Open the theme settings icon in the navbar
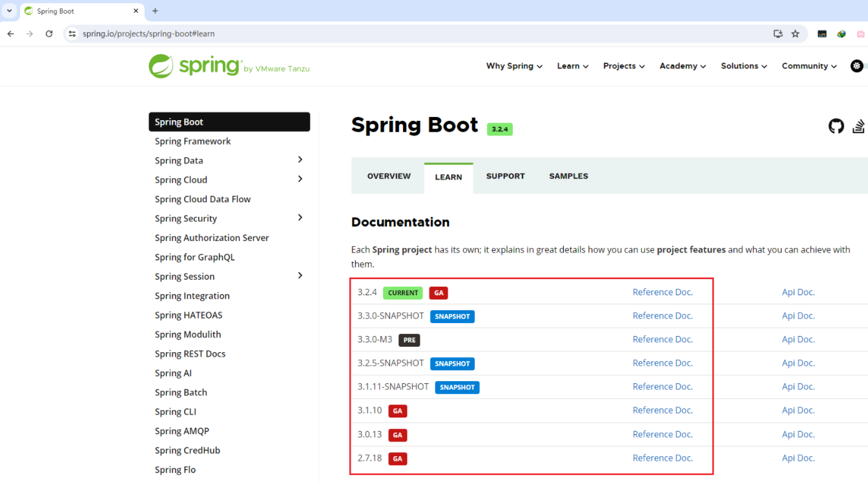Image resolution: width=868 pixels, height=482 pixels. coord(856,65)
